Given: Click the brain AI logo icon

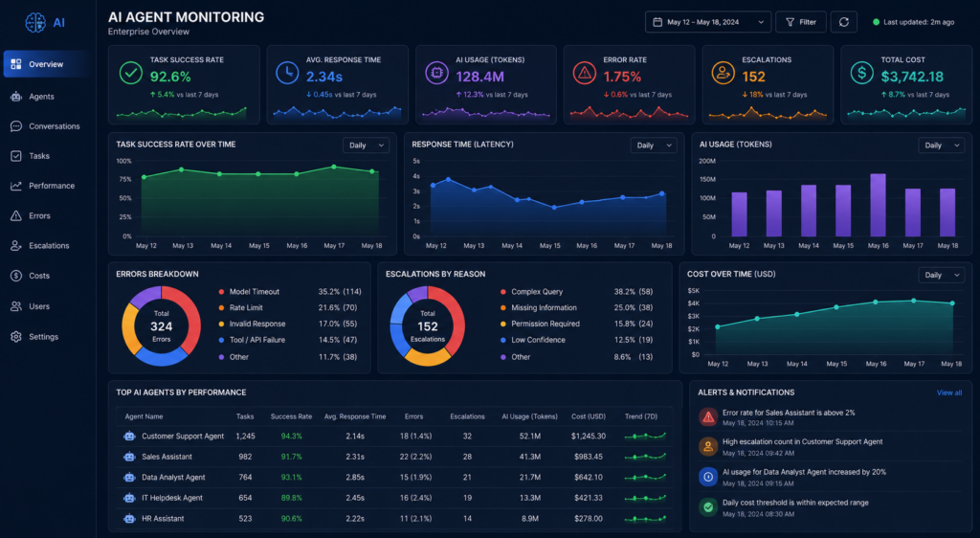Looking at the screenshot, I should 35,22.
